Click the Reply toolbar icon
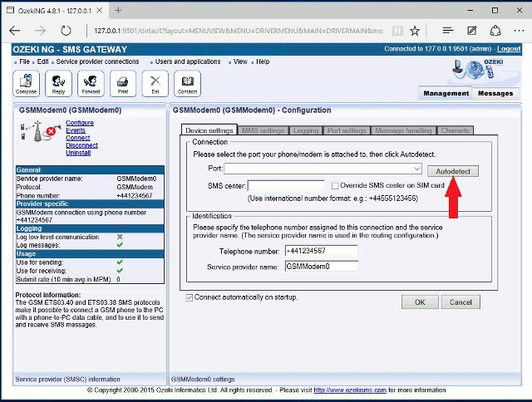The height and width of the screenshot is (402, 532). pyautogui.click(x=58, y=83)
